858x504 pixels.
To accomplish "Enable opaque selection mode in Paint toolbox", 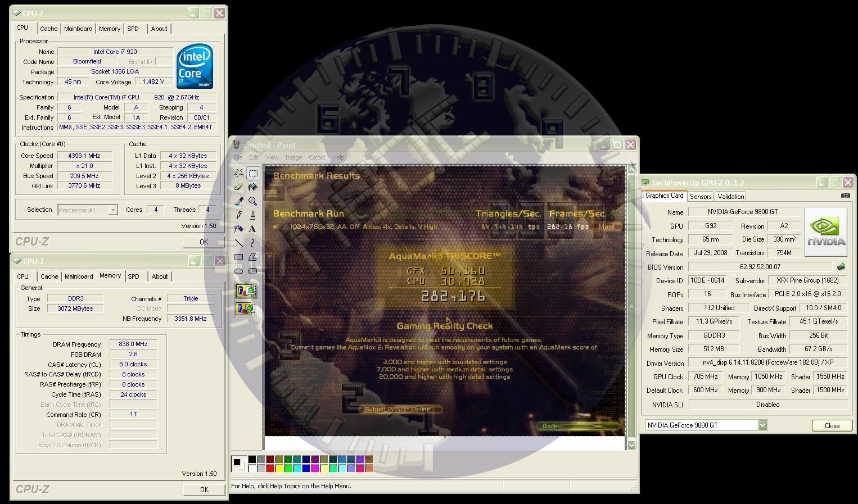I will 246,291.
